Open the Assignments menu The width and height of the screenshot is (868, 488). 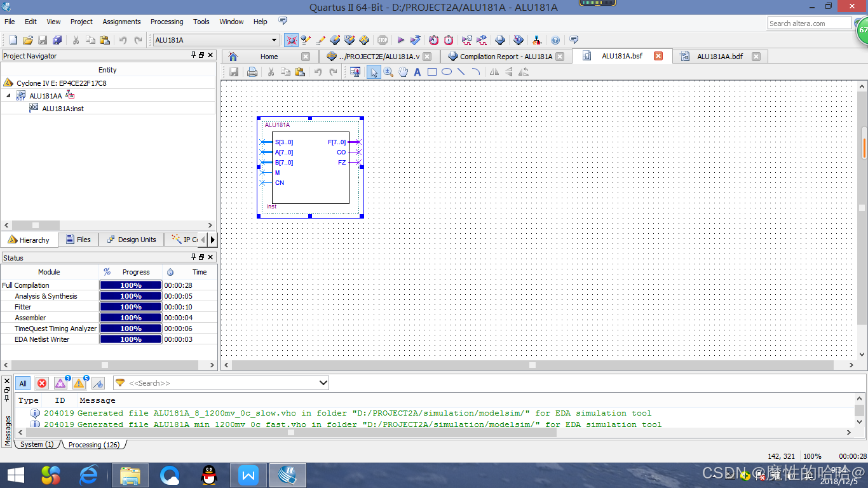coord(121,22)
